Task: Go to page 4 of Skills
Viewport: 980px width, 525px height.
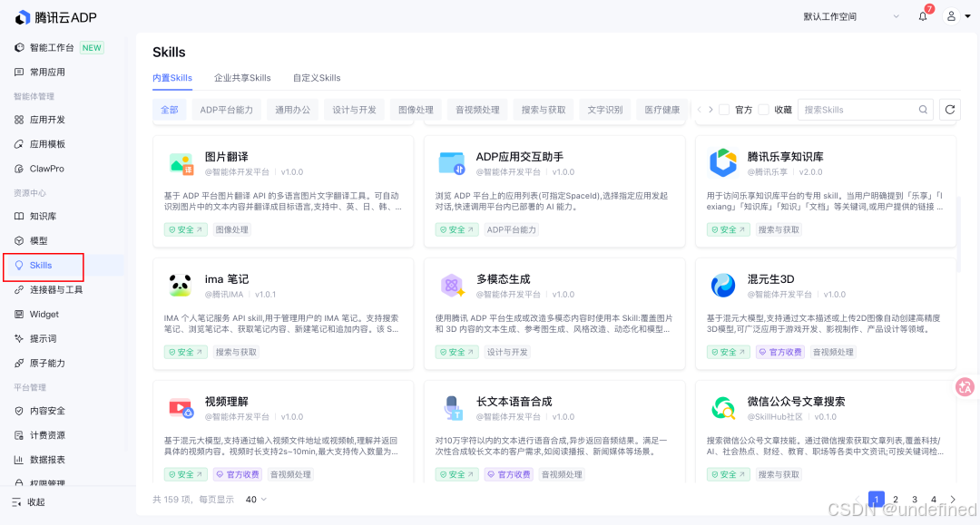Action: point(934,499)
